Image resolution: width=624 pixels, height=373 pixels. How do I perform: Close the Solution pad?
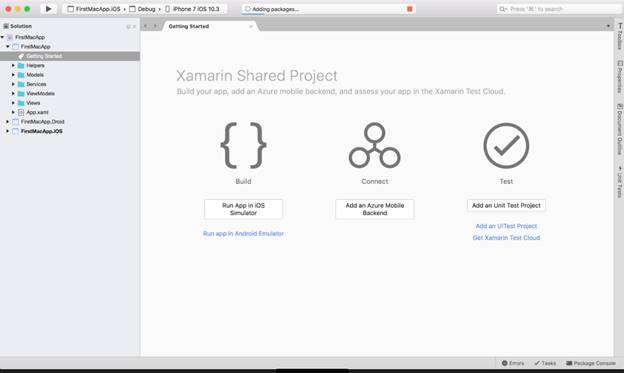click(135, 27)
